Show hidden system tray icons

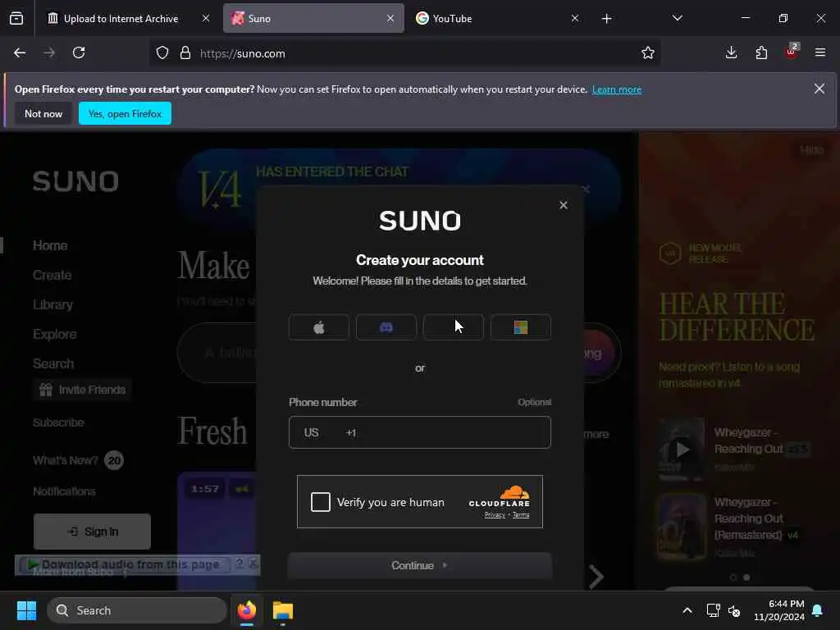(x=687, y=610)
